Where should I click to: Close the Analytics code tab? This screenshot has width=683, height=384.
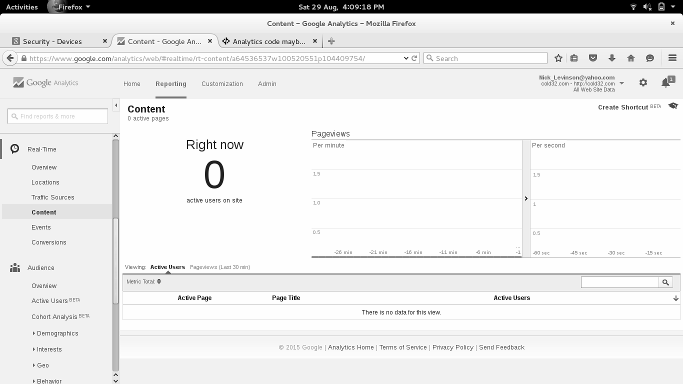(315, 41)
